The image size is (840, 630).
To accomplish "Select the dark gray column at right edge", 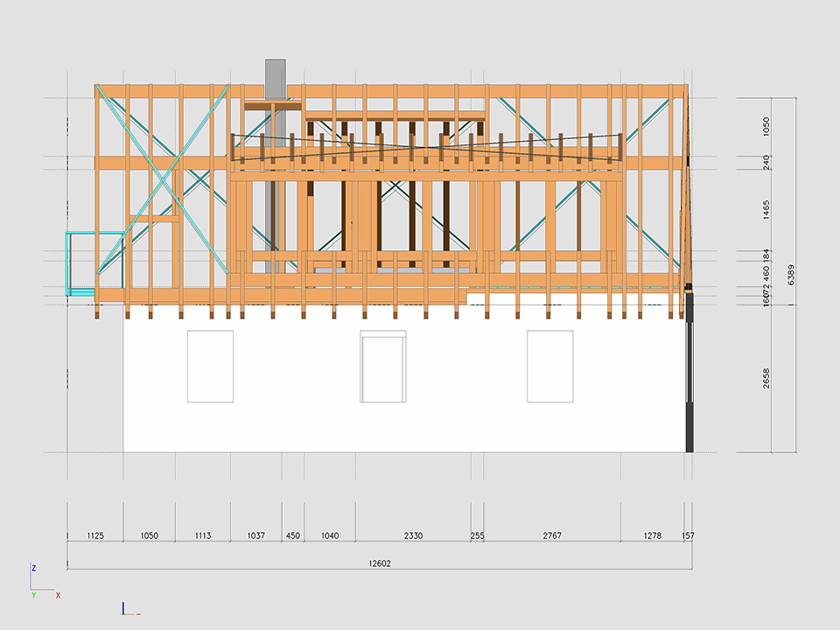I will pos(689,376).
